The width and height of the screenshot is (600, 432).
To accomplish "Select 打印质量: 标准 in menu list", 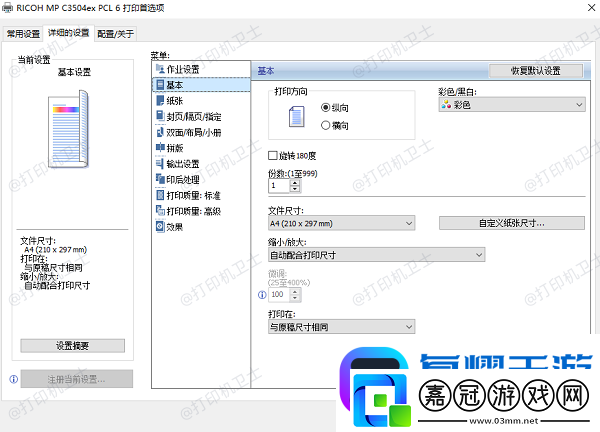I will point(201,195).
